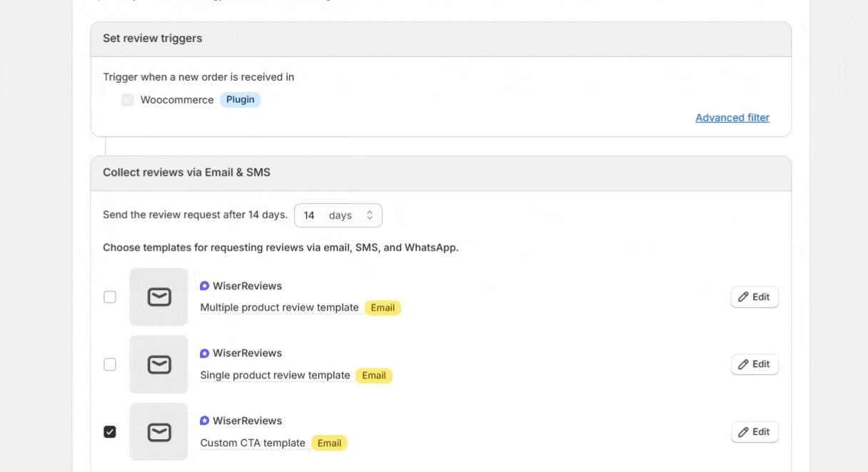Uncheck the Custom CTA template checkbox
Viewport: 868px width, 472px height.
(110, 432)
